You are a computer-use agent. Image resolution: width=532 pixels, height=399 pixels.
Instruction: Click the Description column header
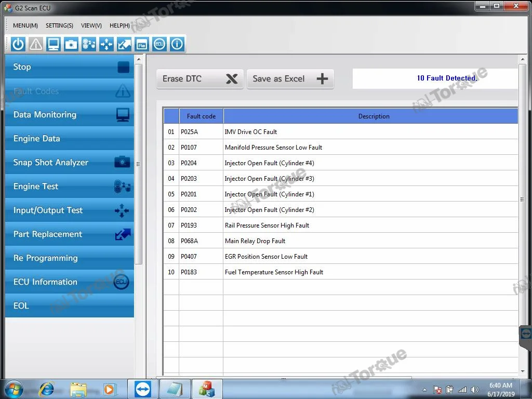(x=371, y=116)
